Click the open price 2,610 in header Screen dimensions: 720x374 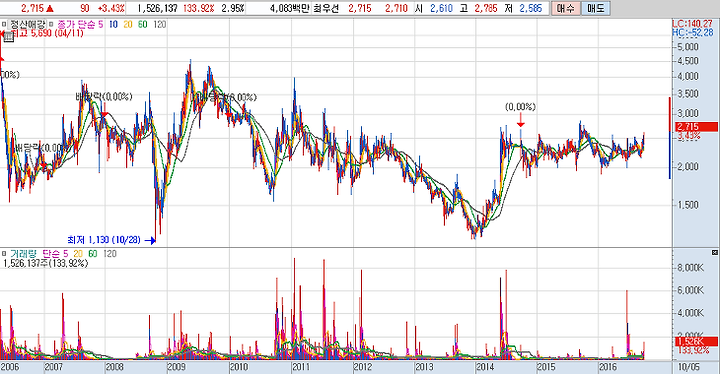(x=441, y=8)
